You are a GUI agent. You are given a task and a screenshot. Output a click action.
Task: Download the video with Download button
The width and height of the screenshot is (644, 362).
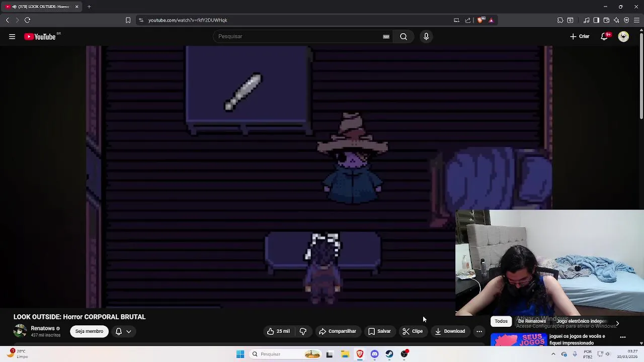[450, 331]
